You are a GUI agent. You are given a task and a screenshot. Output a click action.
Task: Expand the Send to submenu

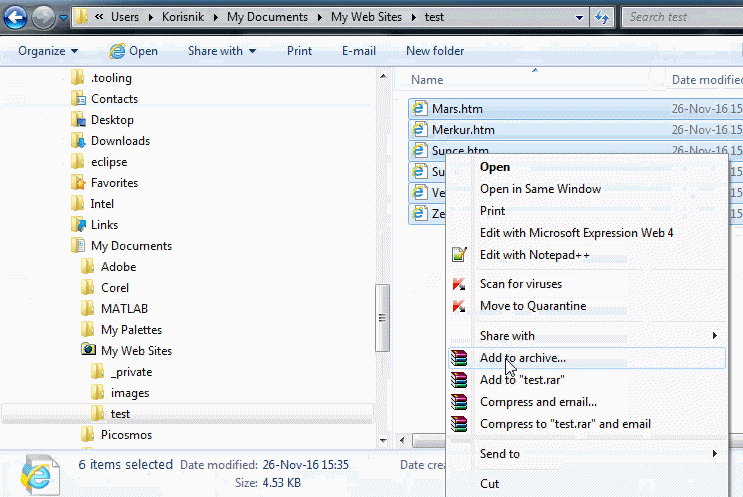(598, 454)
